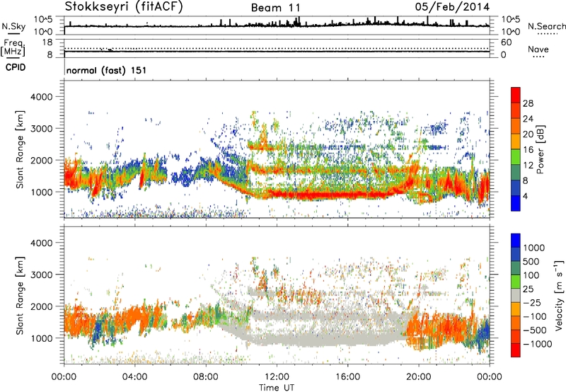Click the -1000 tick on velocity colorbar
This screenshot has width=566, height=392.
pyautogui.click(x=537, y=344)
